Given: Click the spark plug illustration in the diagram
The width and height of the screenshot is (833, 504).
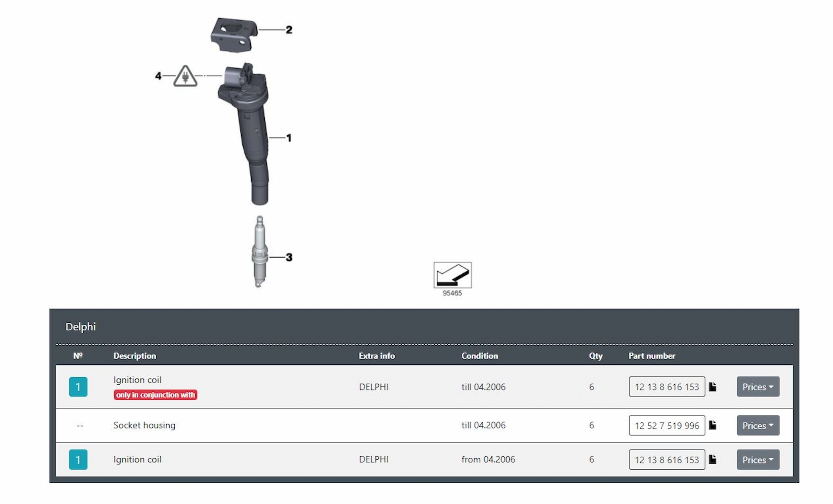Looking at the screenshot, I should tap(259, 252).
